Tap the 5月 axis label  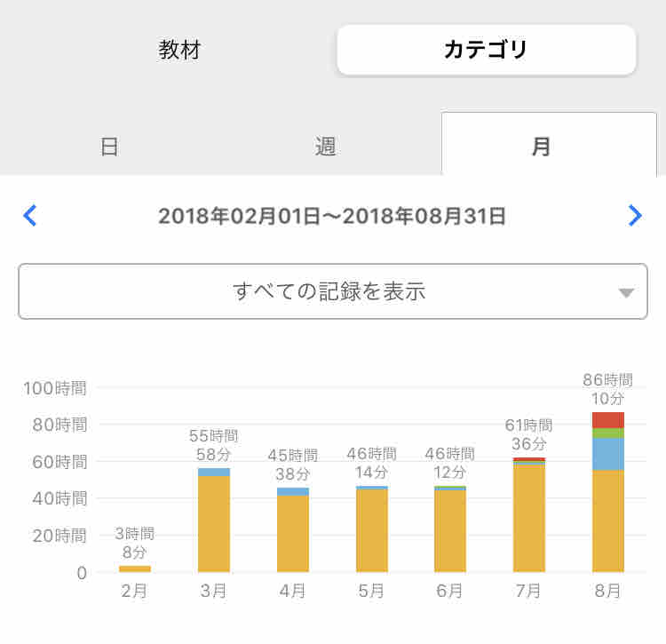tap(371, 591)
